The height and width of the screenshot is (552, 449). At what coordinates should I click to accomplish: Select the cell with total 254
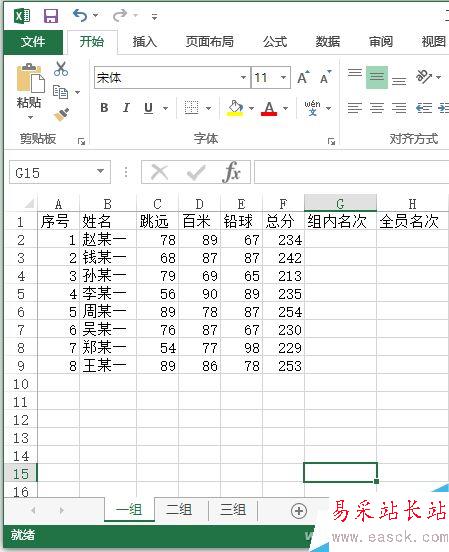pyautogui.click(x=283, y=312)
